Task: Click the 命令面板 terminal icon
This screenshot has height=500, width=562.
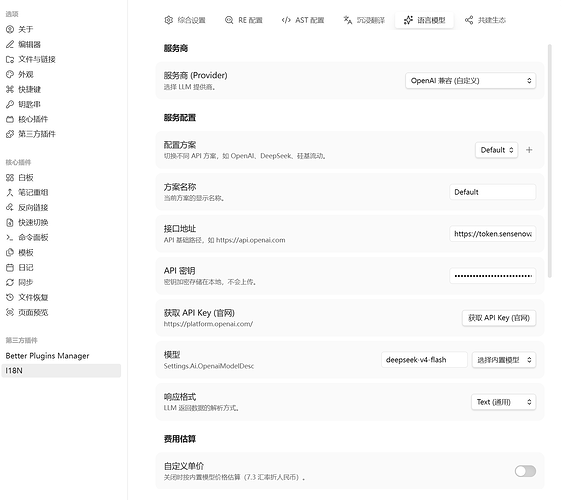Action: 10,237
